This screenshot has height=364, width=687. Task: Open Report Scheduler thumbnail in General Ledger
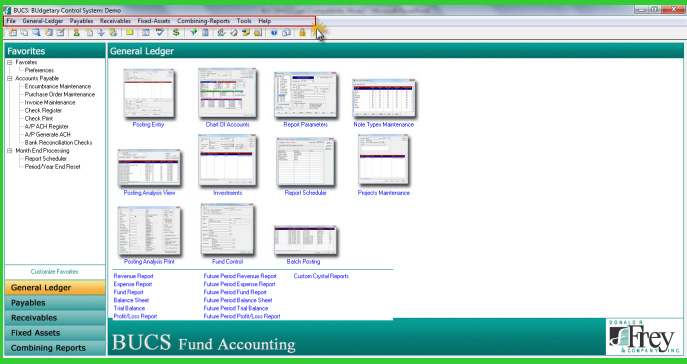(x=305, y=162)
